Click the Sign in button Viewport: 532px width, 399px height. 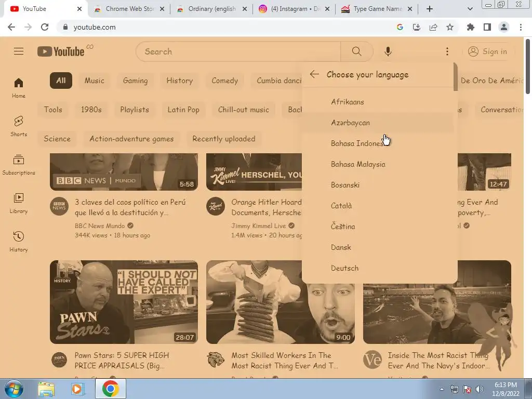point(488,51)
